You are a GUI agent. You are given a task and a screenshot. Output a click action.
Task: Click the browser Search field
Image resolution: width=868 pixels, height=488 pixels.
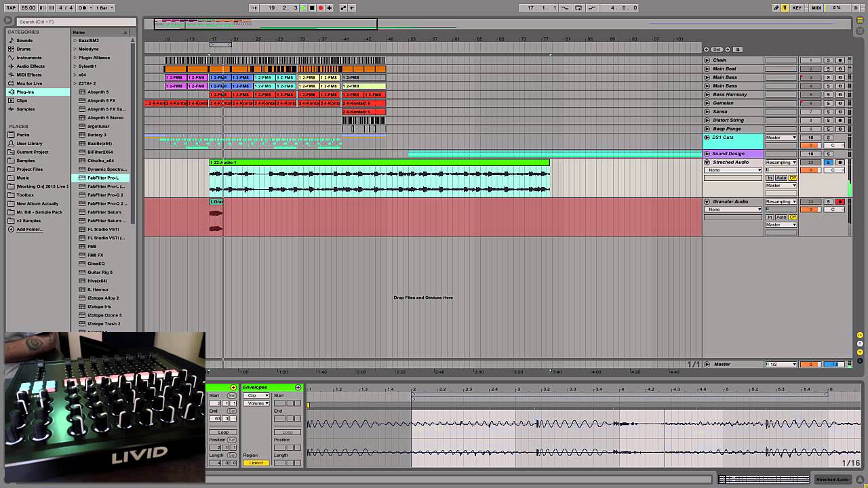76,22
